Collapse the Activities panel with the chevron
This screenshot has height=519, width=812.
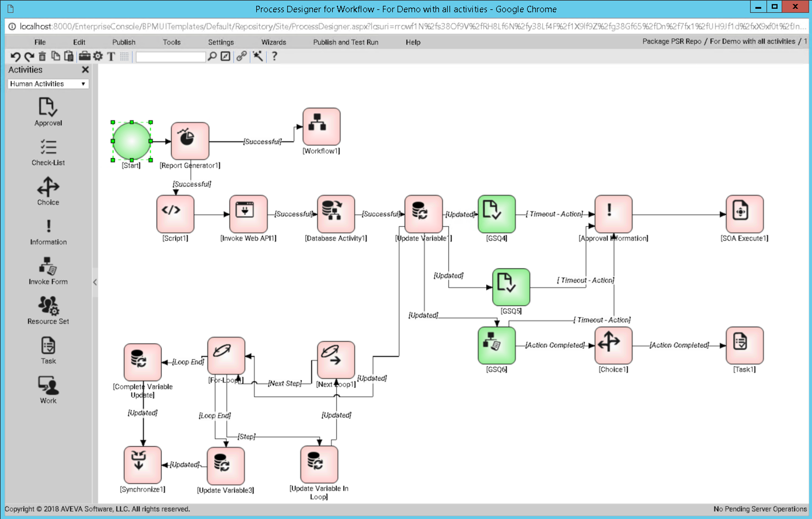point(95,282)
